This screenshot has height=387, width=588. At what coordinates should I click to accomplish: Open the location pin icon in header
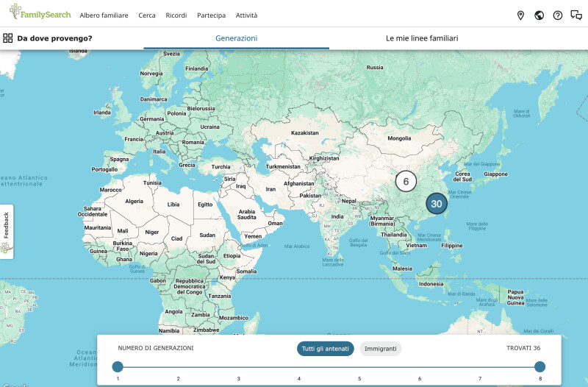point(520,15)
